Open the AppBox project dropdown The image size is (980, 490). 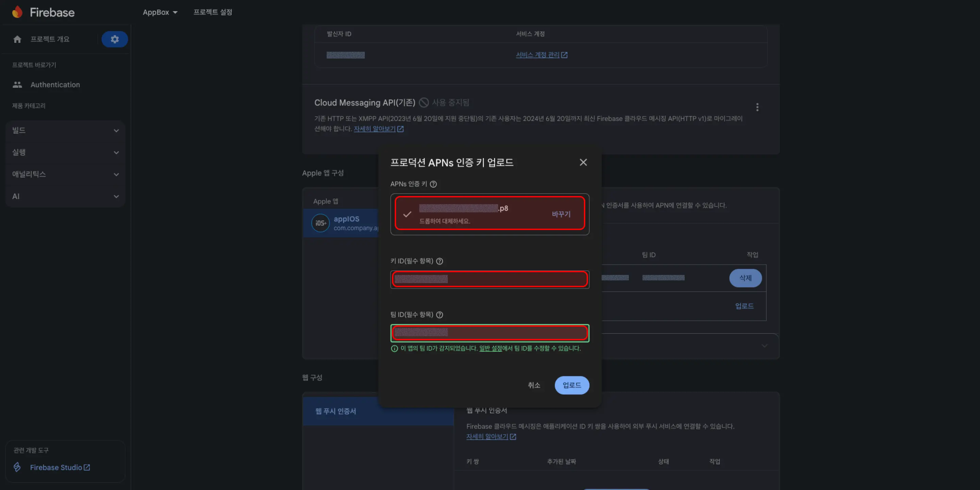160,12
